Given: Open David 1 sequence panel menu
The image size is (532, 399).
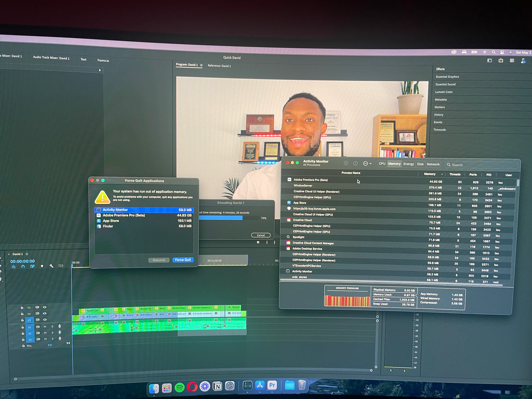Looking at the screenshot, I should 27,254.
